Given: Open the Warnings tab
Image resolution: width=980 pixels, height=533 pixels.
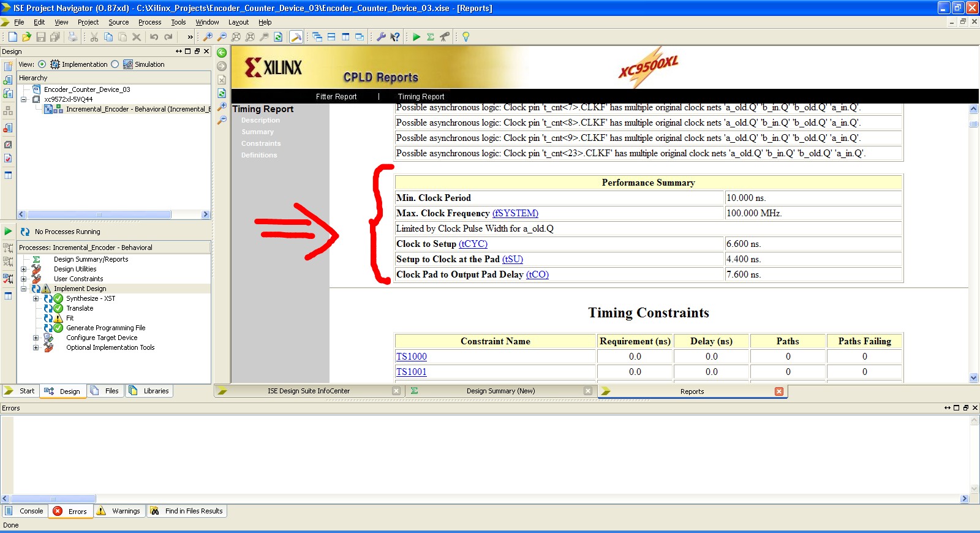Looking at the screenshot, I should click(x=119, y=511).
